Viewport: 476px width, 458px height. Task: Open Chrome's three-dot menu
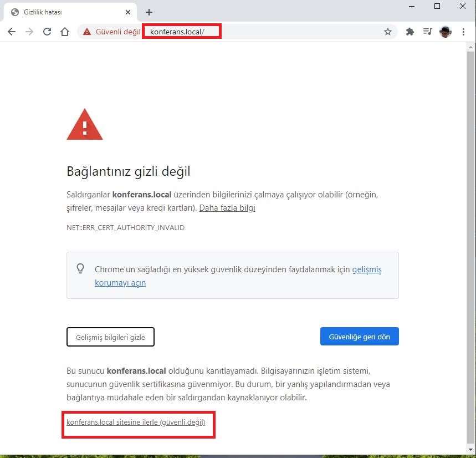463,32
